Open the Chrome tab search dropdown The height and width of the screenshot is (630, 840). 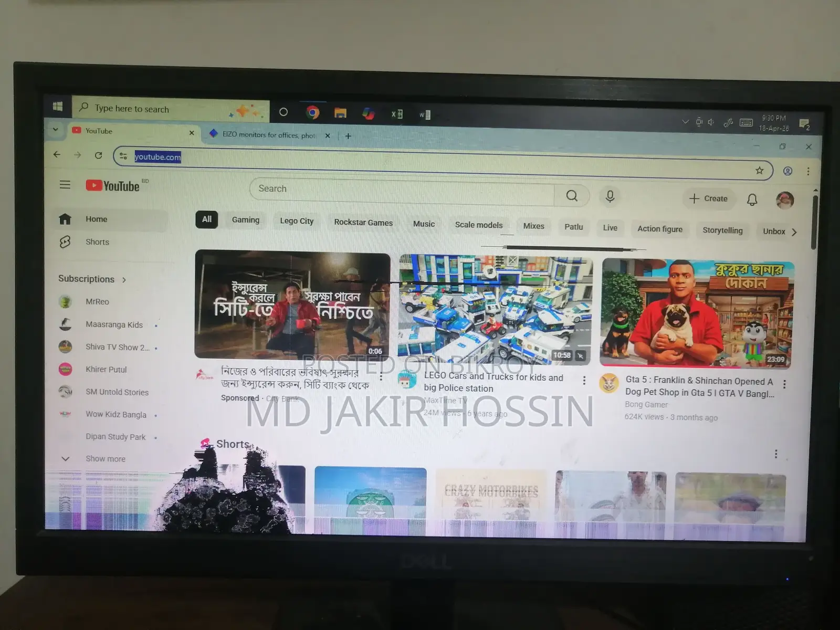pos(55,129)
